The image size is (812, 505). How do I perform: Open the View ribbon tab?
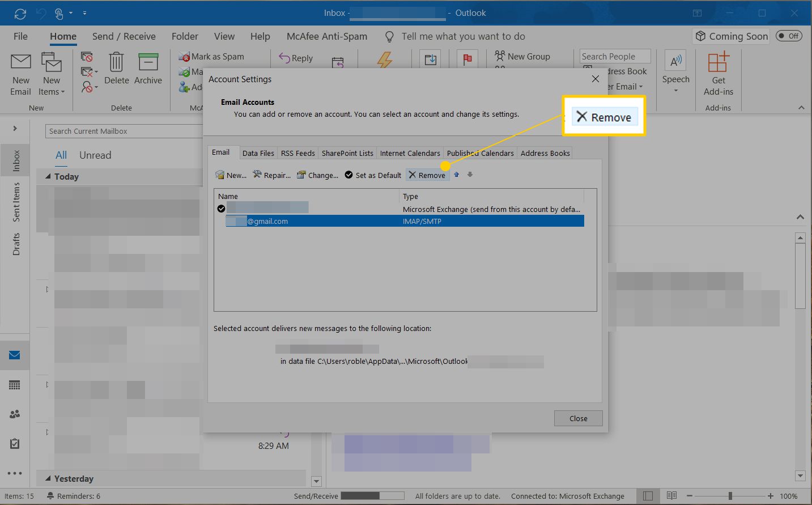click(x=224, y=36)
